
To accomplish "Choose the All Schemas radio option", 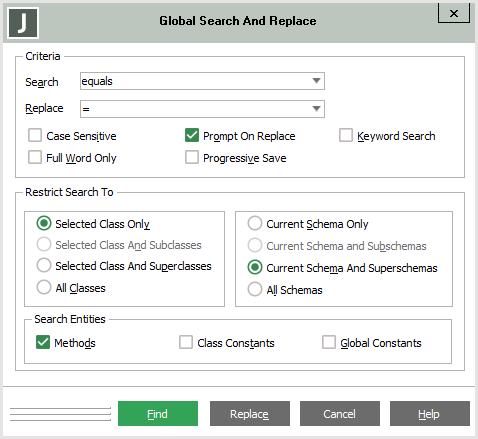I will 255,289.
